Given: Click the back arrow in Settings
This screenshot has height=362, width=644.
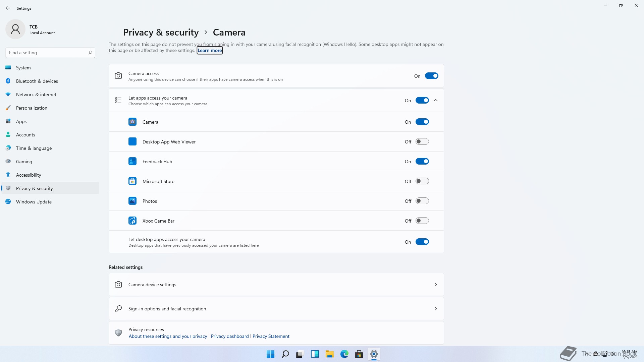Looking at the screenshot, I should point(8,8).
